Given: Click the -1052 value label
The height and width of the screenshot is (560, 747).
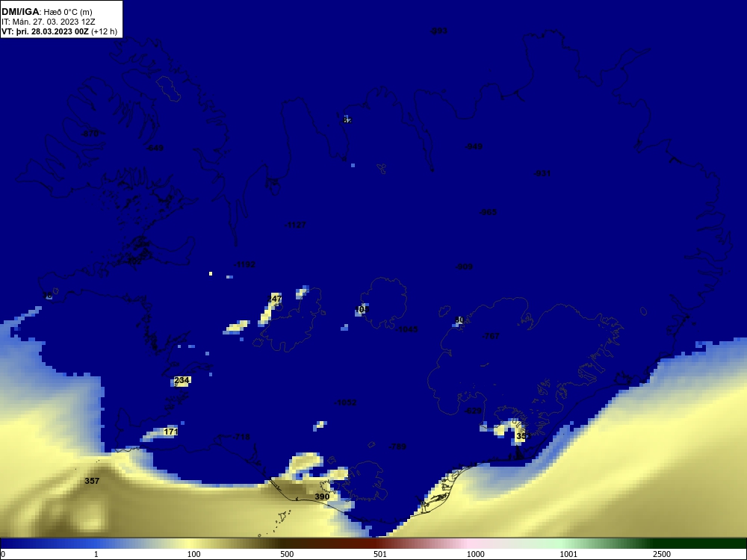Looking at the screenshot, I should (345, 402).
